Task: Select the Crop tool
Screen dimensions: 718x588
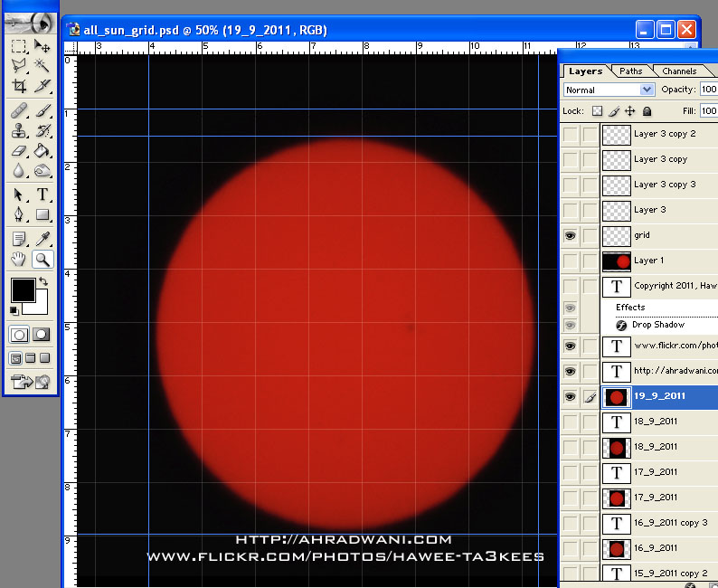Action: tap(19, 86)
